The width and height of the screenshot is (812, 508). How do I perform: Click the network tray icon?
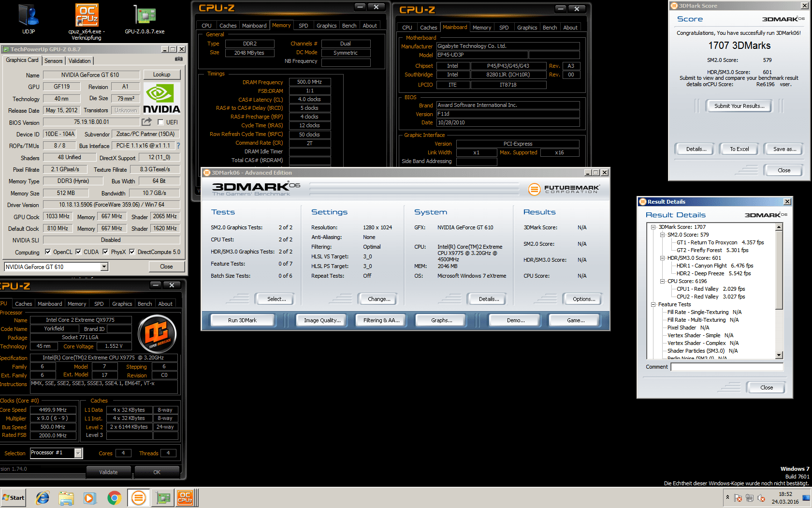click(750, 498)
